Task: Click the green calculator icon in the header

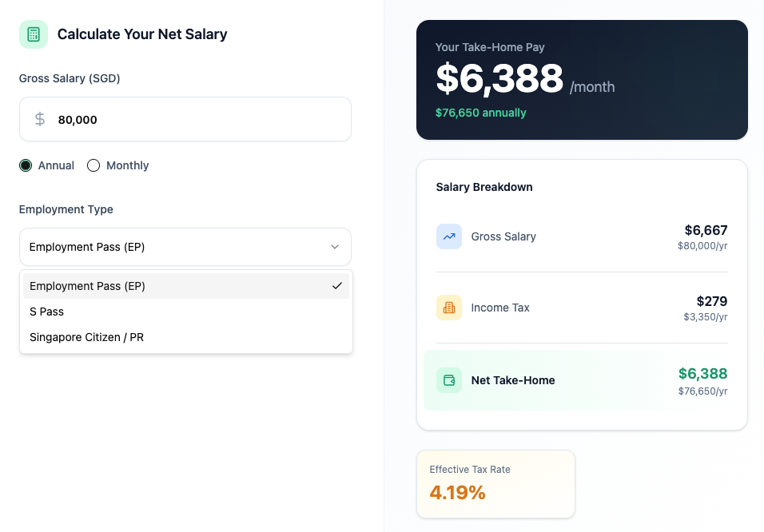Action: (x=33, y=34)
